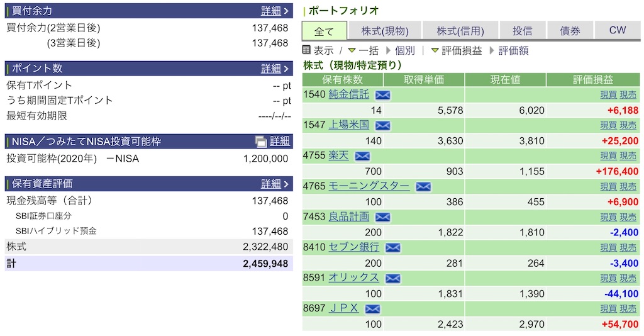Screen dimensions: 644x336
Task: Open the 投信 portfolio tab
Action: click(x=523, y=31)
